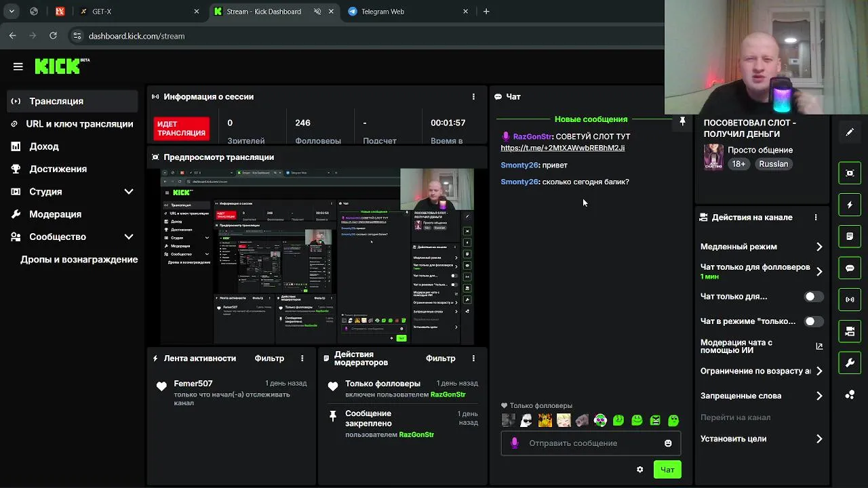Viewport: 868px width, 488px height.
Task: Open the Фильтр in moderator actions panel
Action: (x=440, y=359)
